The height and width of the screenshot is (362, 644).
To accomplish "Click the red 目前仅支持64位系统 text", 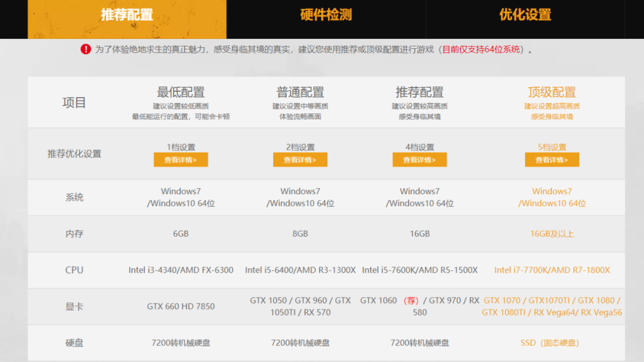I will pos(481,49).
